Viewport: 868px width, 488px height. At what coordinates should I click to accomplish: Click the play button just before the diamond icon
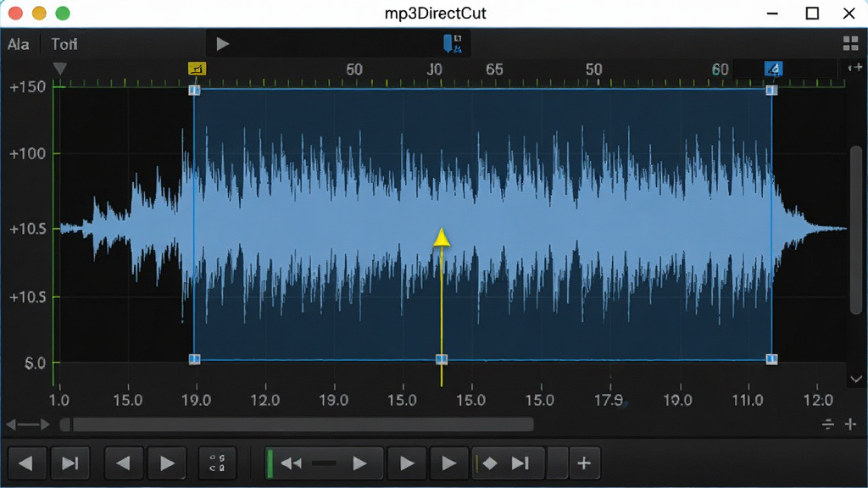[x=448, y=463]
